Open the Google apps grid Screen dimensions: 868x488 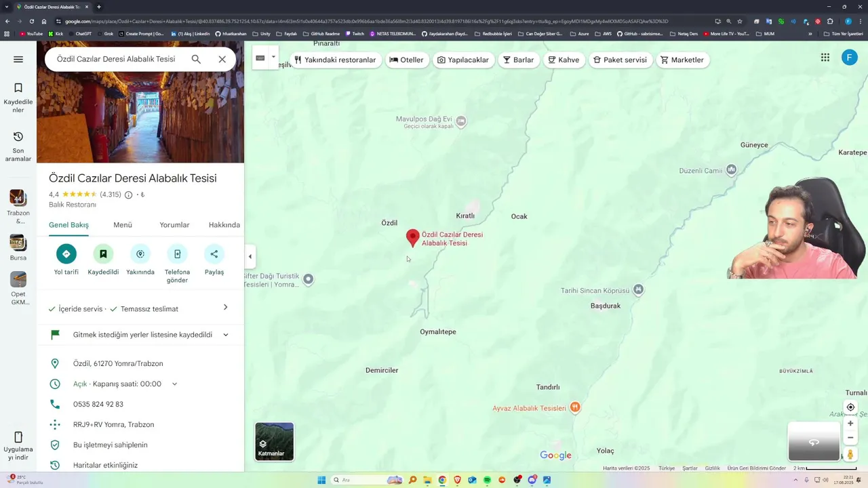coord(825,58)
